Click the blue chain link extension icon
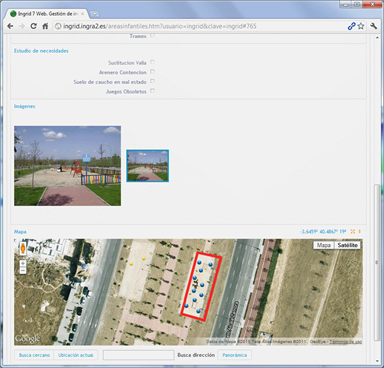384x368 pixels. coord(351,26)
